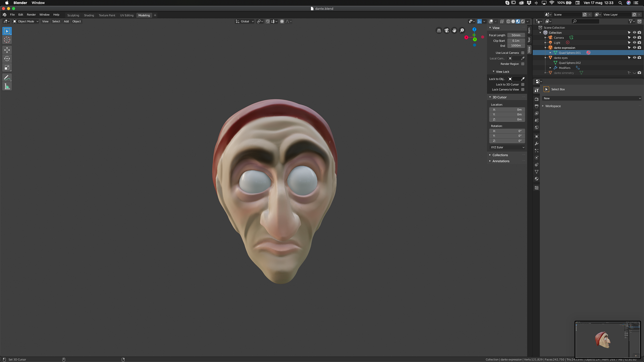Open the Texture checkerboard properties tab

pyautogui.click(x=536, y=188)
